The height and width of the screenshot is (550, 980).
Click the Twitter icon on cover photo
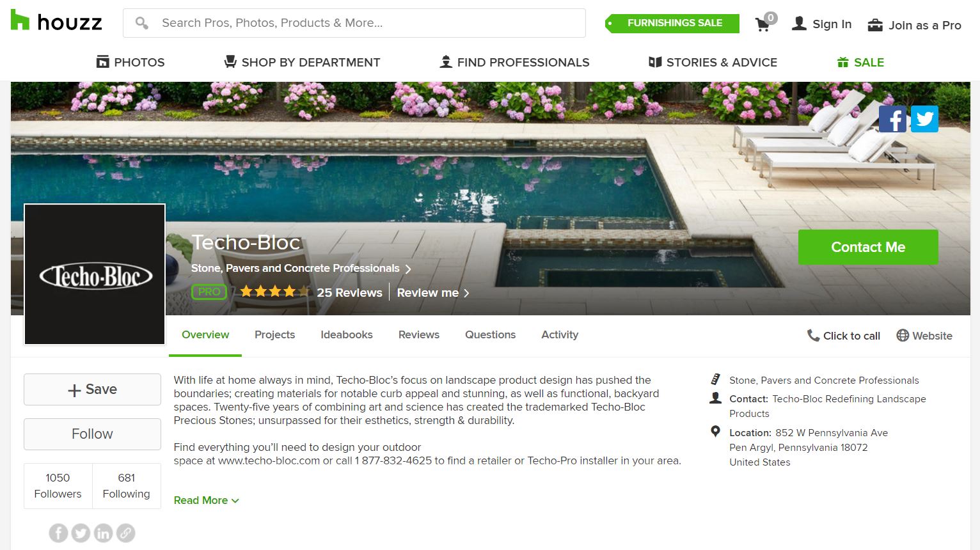pyautogui.click(x=924, y=119)
